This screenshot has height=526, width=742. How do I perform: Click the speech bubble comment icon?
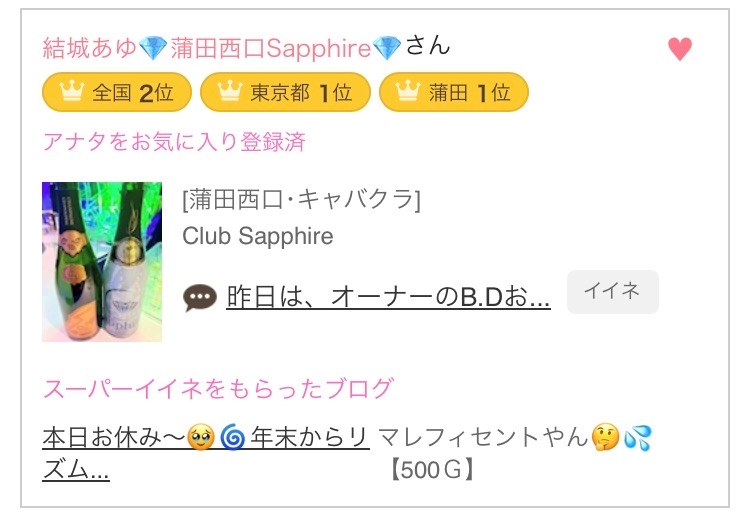click(x=200, y=298)
